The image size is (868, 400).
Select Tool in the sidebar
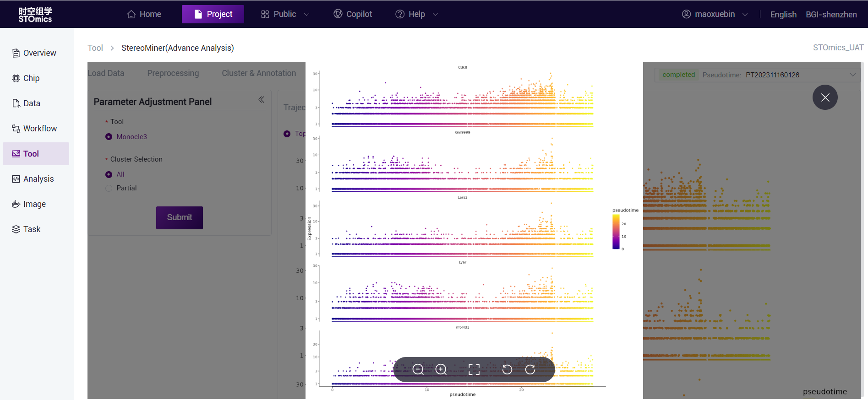coord(36,154)
